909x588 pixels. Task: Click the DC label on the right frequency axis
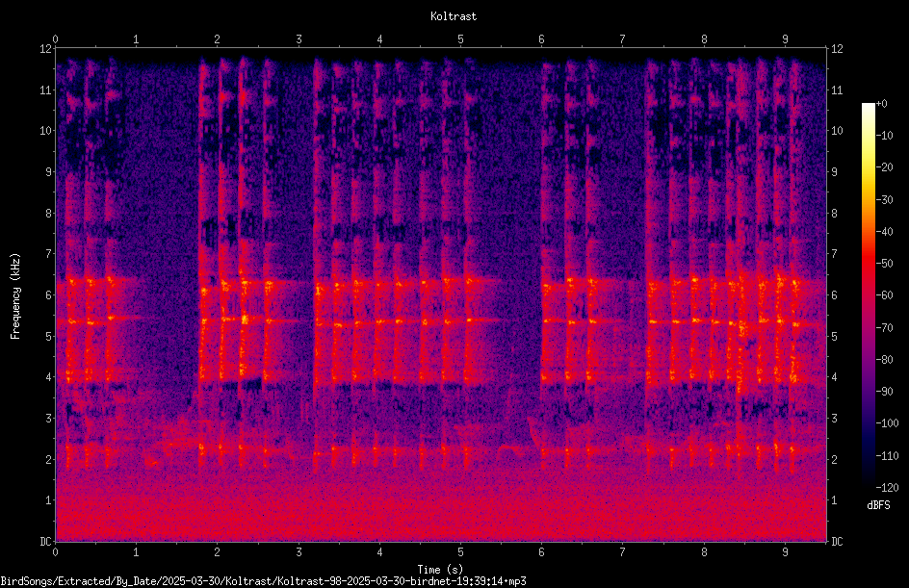point(837,542)
